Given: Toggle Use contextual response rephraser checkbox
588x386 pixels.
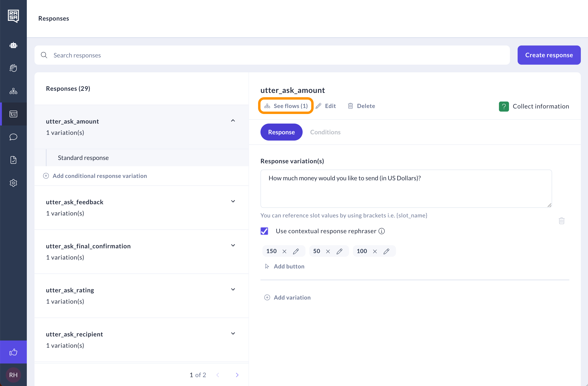Looking at the screenshot, I should pos(264,231).
